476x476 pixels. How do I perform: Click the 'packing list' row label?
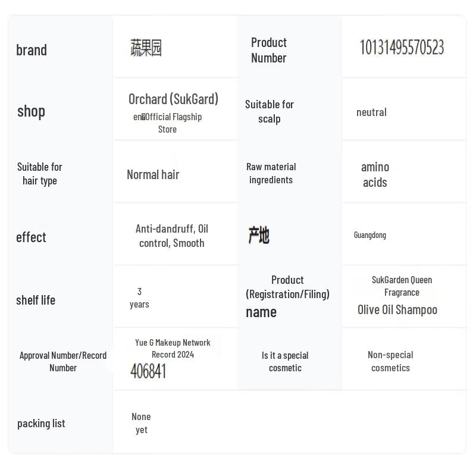(41, 424)
